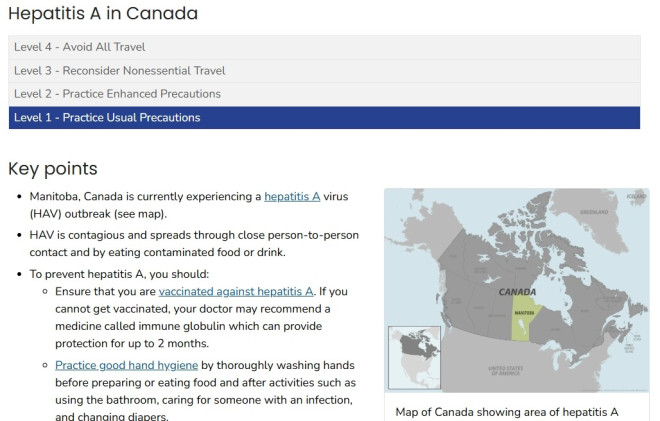Image resolution: width=660 pixels, height=421 pixels.
Task: Click the CANADA label on the map
Action: pyautogui.click(x=517, y=292)
